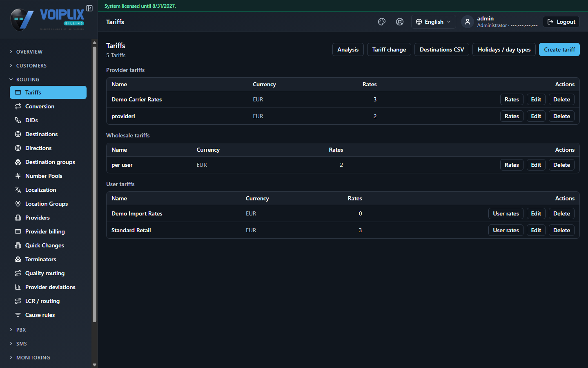Click the admin user avatar icon
The height and width of the screenshot is (368, 588).
(x=468, y=22)
